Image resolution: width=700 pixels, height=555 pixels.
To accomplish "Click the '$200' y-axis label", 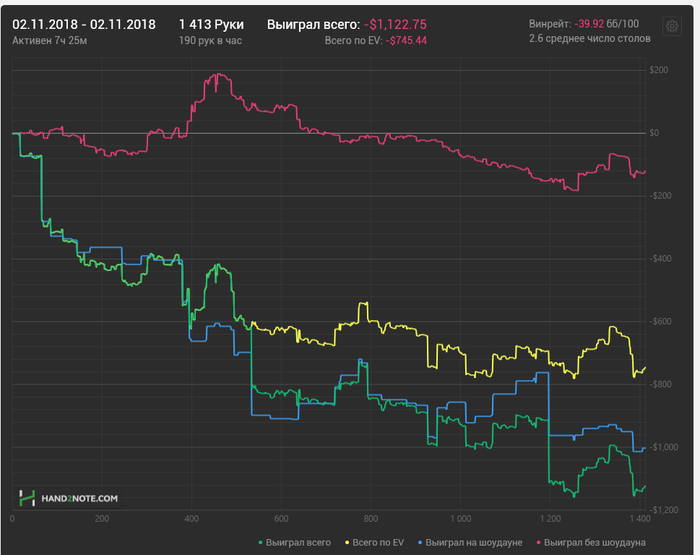I will coord(659,70).
